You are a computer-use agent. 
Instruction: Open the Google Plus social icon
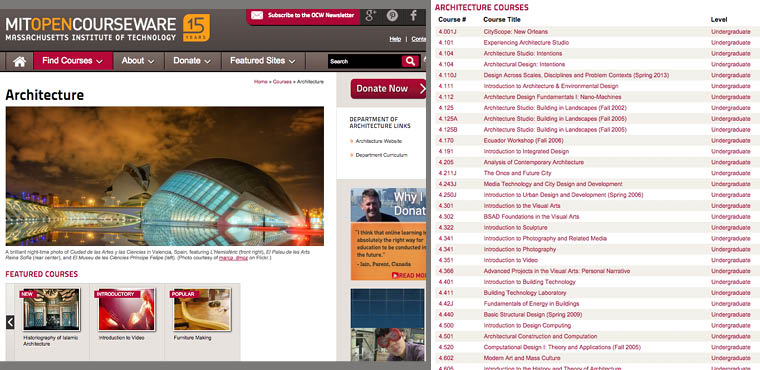pyautogui.click(x=371, y=16)
